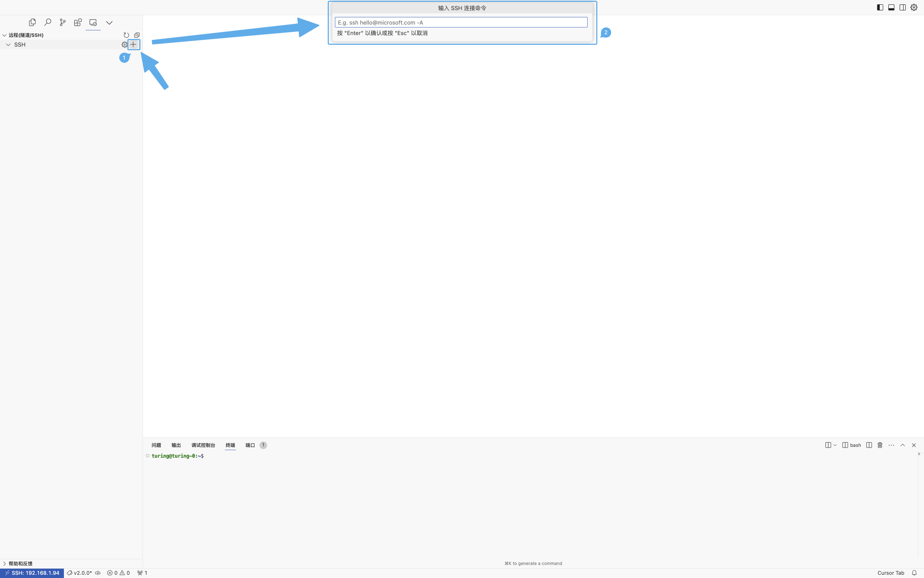The image size is (924, 578).
Task: Toggle primary sidebar layout icon
Action: (880, 7)
